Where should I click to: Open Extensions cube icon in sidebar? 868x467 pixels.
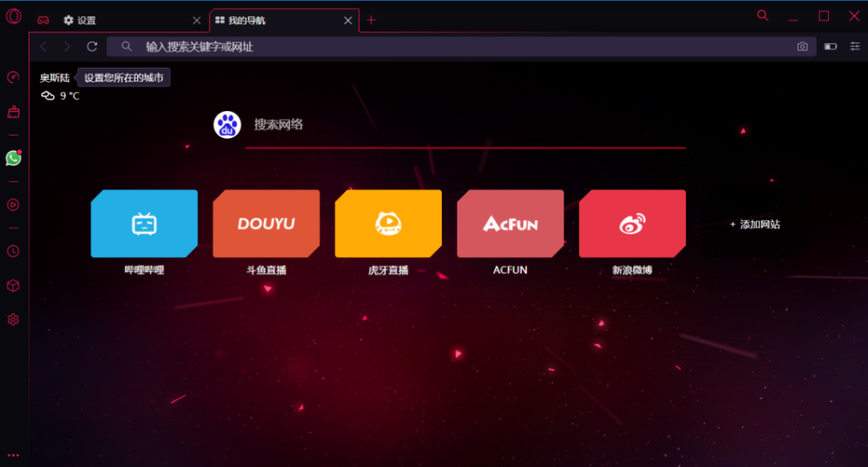(13, 286)
